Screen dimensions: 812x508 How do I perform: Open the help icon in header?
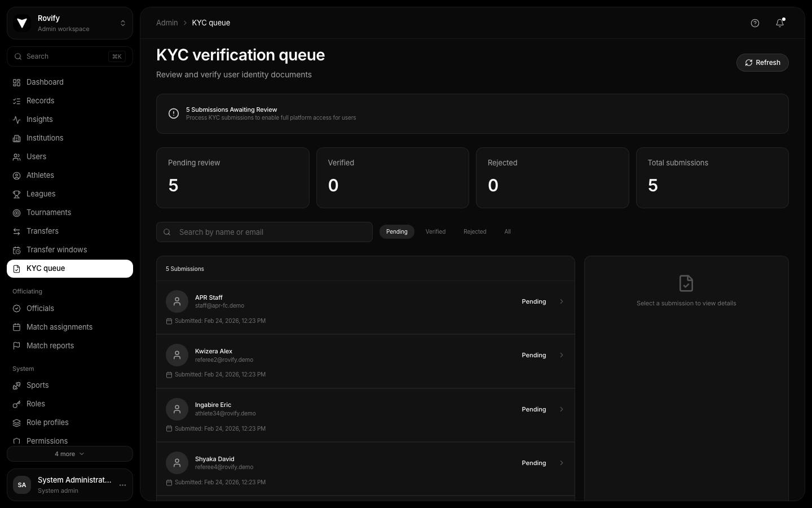coord(755,23)
